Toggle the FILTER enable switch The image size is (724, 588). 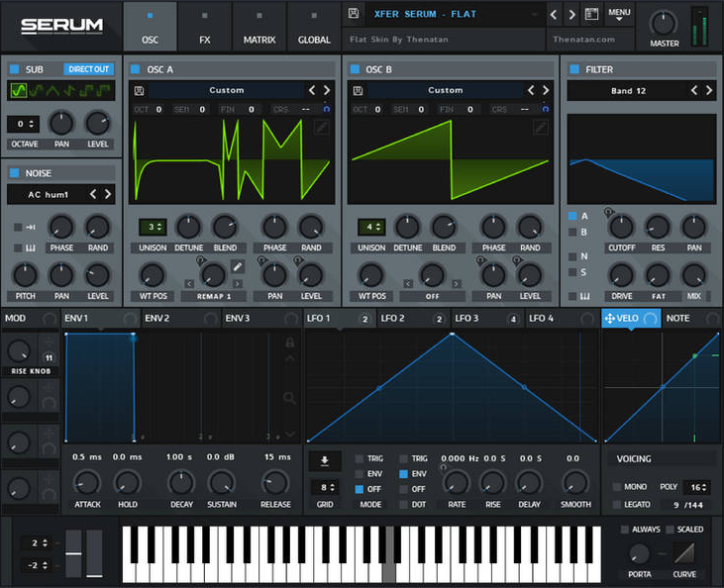point(574,69)
